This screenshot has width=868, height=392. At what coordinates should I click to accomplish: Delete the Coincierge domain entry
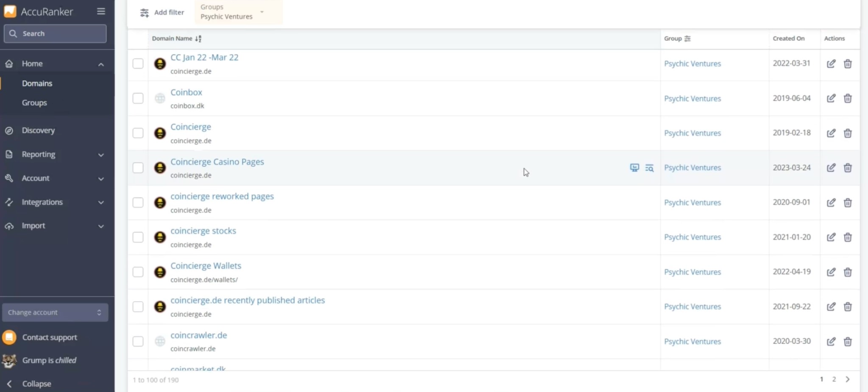848,133
